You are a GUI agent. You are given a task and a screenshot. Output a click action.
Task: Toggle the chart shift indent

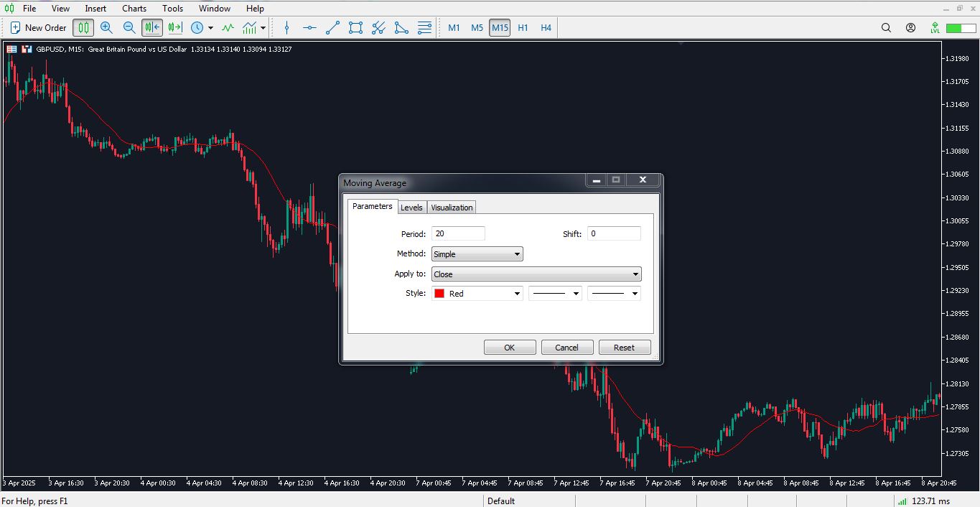174,27
